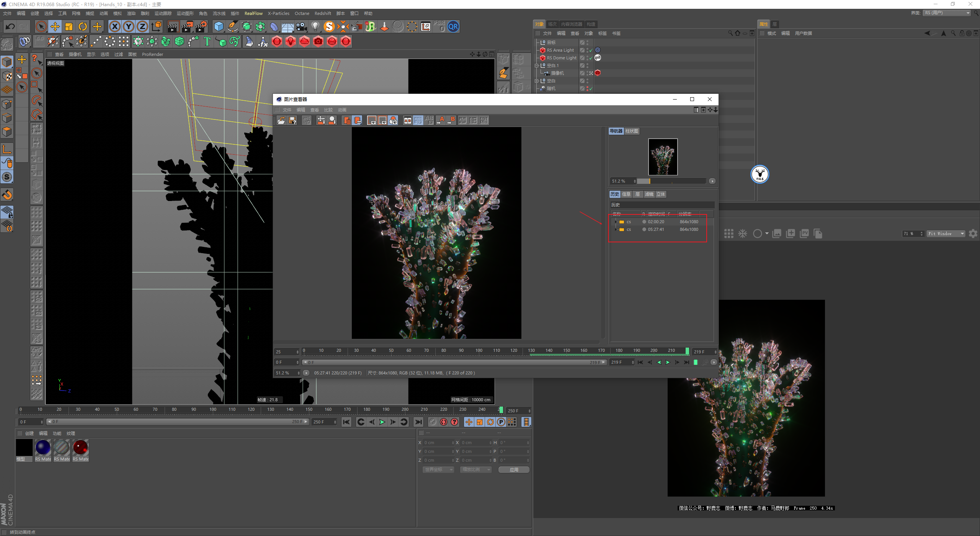Click the 应用 apply button
The height and width of the screenshot is (536, 980).
pyautogui.click(x=514, y=470)
